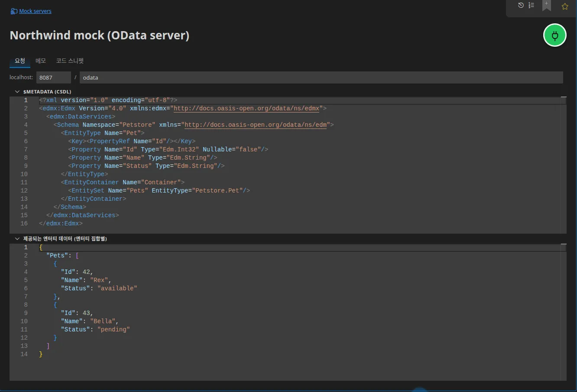
Task: Open the history icon in the top toolbar
Action: click(521, 5)
